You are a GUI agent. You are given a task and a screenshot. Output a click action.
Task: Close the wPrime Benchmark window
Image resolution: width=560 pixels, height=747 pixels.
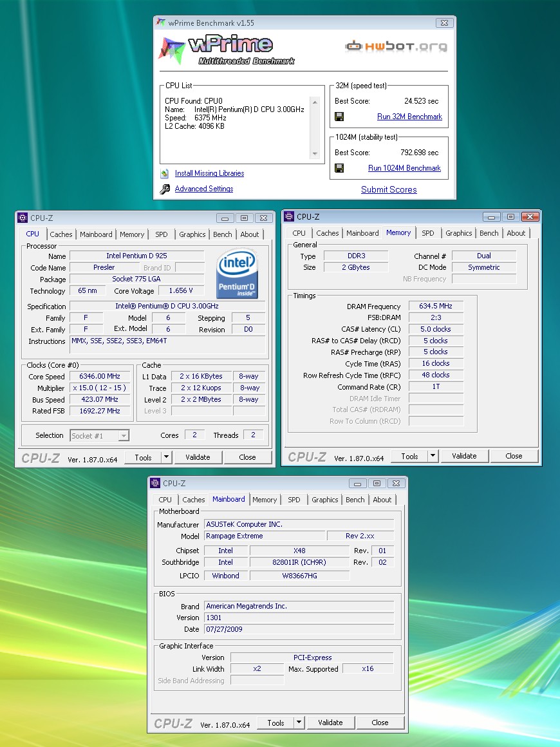444,23
